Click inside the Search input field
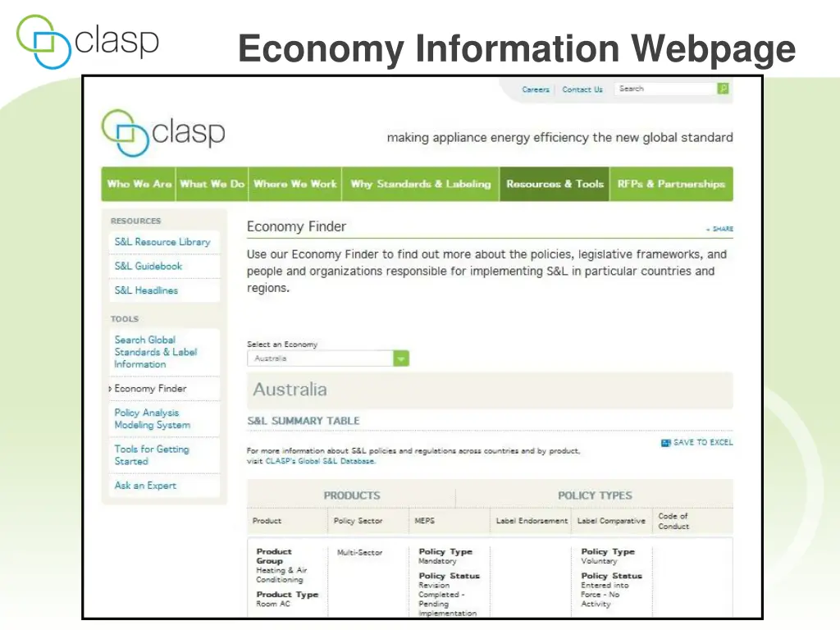Viewport: 840px width, 630px height. tap(666, 89)
